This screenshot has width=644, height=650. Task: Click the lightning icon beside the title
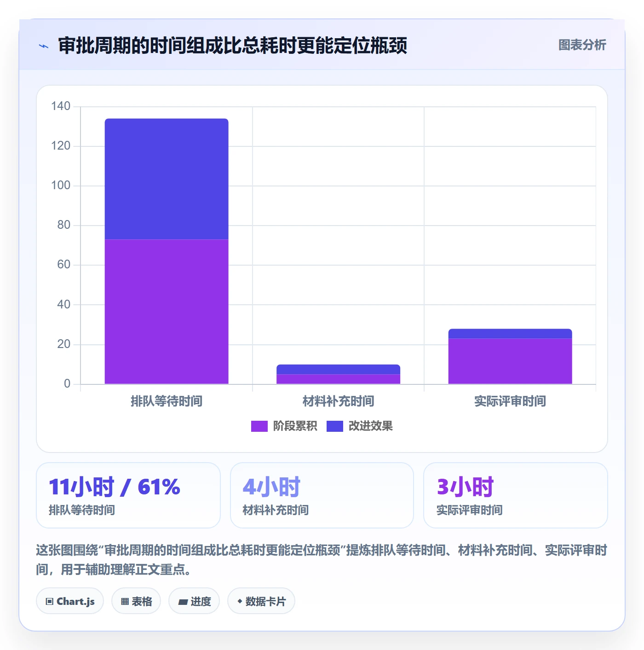coord(44,46)
